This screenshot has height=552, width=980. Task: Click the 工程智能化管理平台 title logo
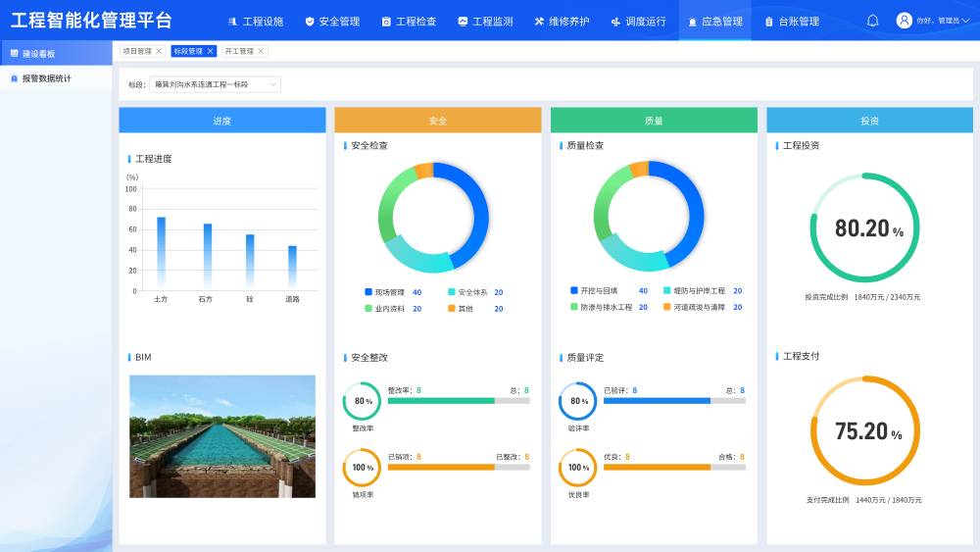click(x=91, y=21)
